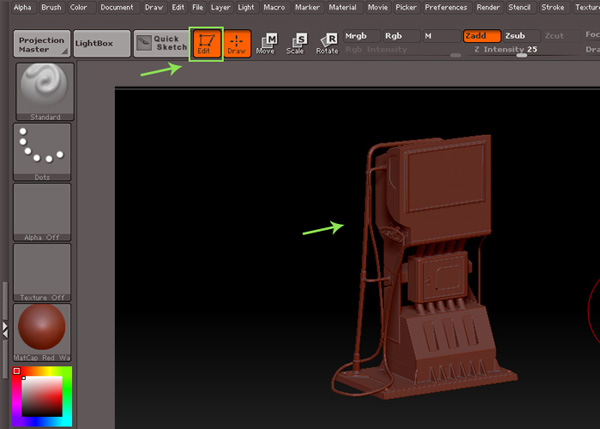This screenshot has height=429, width=600.
Task: Open Projection Master
Action: point(42,44)
